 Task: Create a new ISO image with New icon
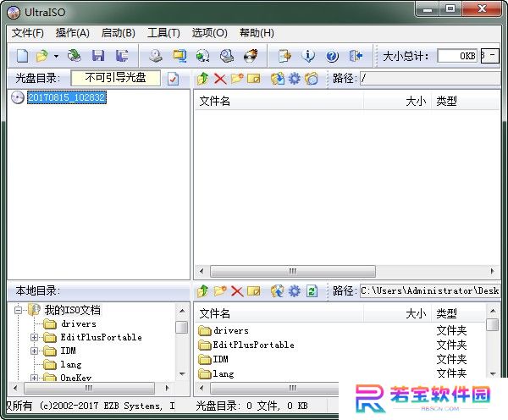(22, 56)
